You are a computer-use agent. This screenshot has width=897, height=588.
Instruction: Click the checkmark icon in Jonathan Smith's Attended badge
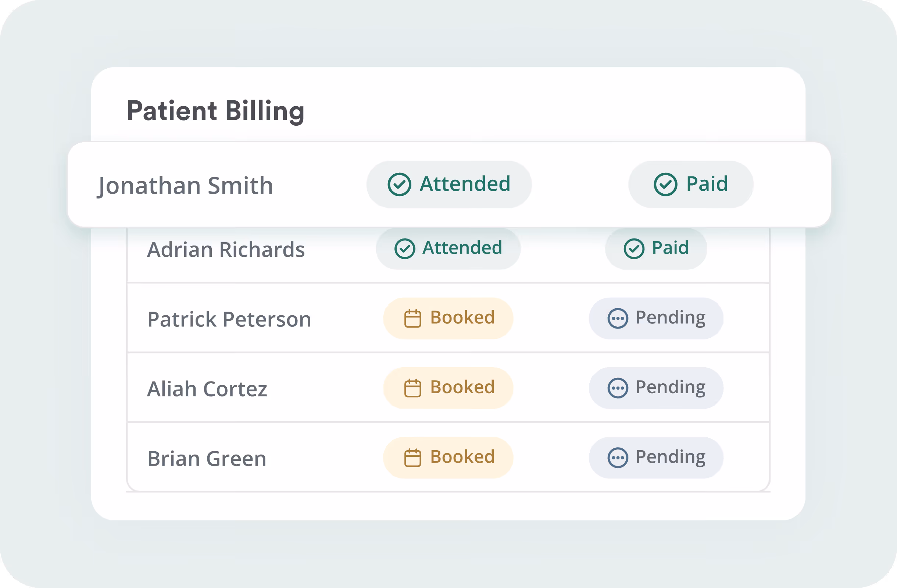(399, 184)
